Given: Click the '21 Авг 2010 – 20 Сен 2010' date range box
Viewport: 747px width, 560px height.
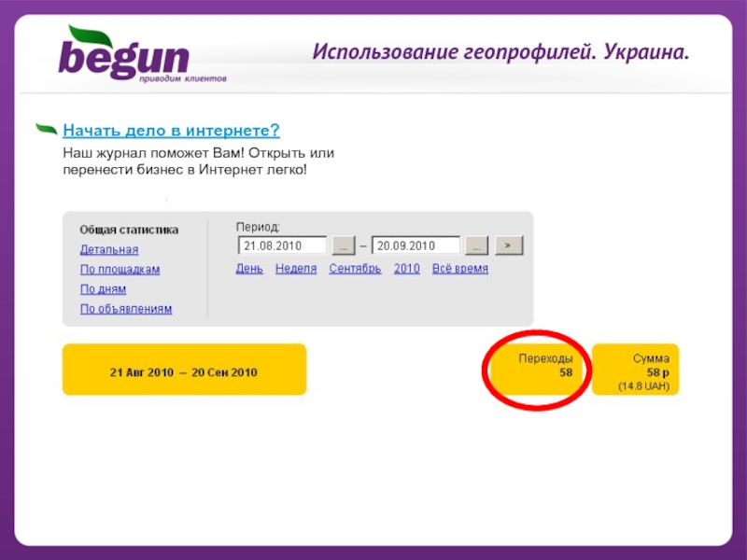Looking at the screenshot, I should click(184, 370).
